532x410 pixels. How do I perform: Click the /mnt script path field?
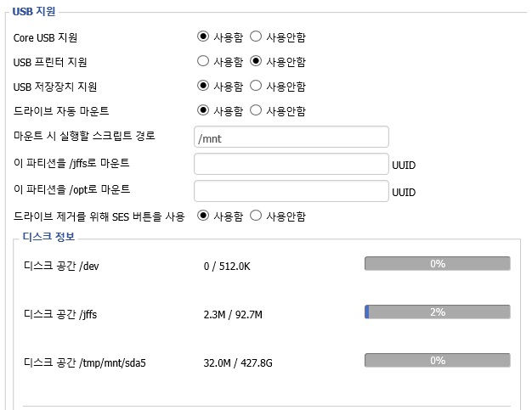coord(291,137)
